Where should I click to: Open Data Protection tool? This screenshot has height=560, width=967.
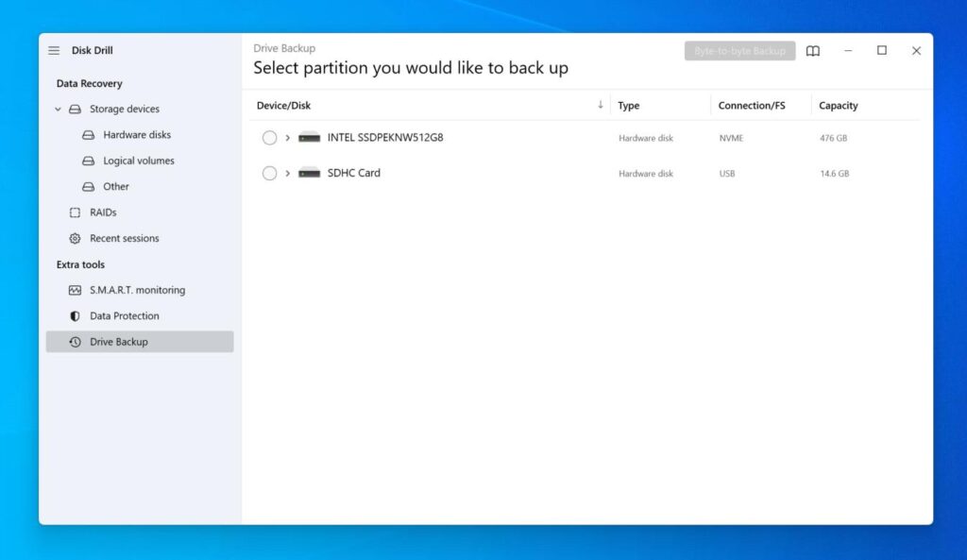click(x=124, y=316)
